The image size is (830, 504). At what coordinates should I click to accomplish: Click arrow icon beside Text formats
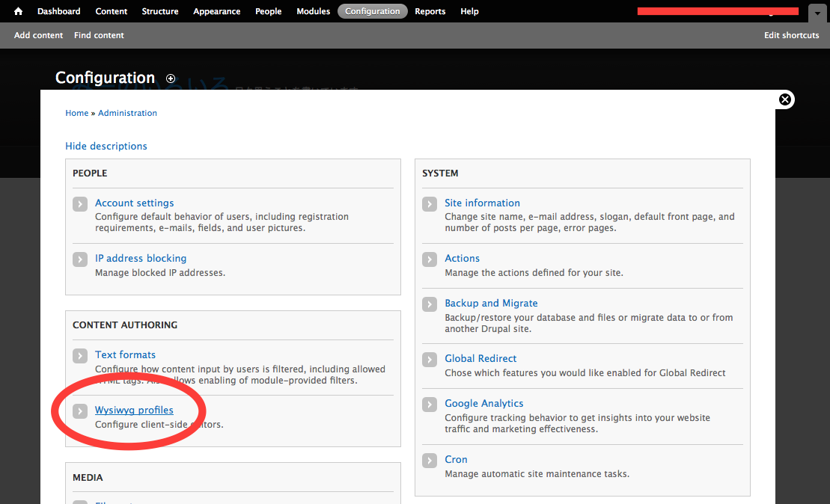(80, 356)
